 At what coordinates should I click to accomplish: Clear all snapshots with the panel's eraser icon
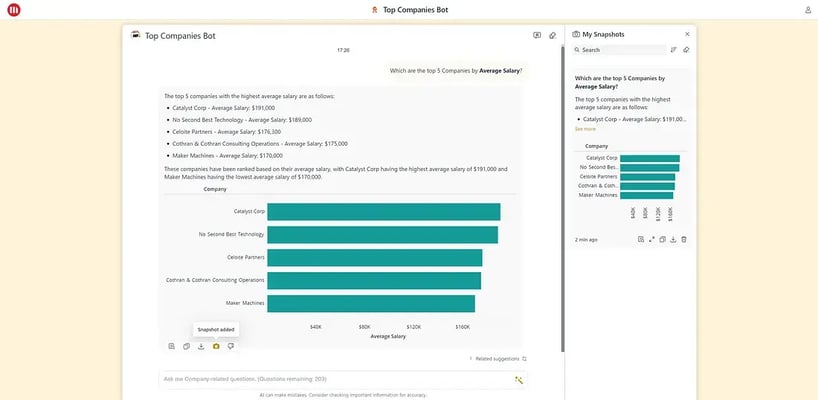[686, 49]
